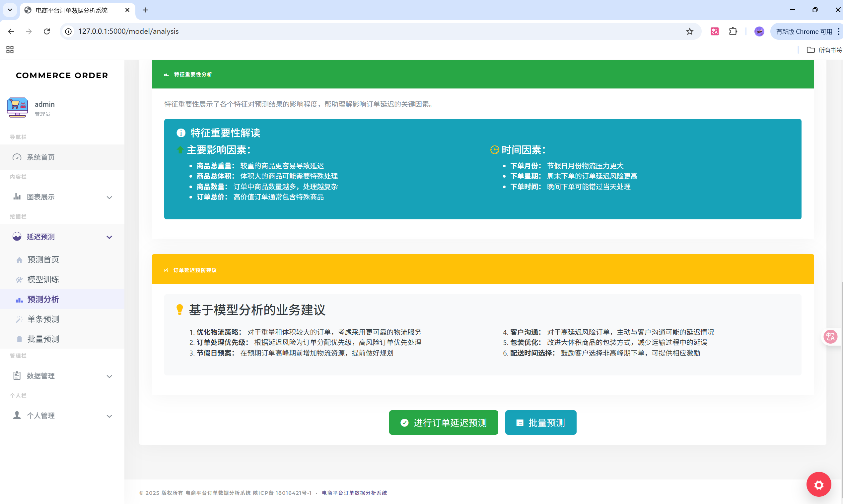The height and width of the screenshot is (504, 843).
Task: Click the 批量预测 teal button
Action: tap(540, 422)
